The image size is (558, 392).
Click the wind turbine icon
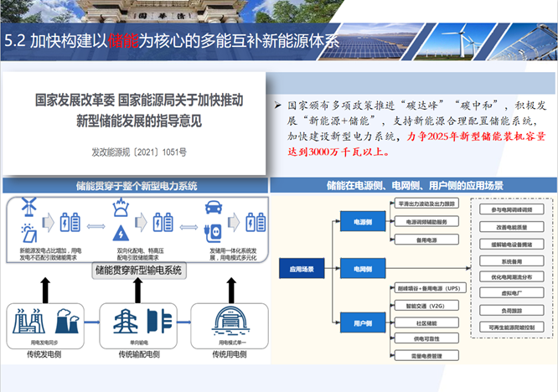pyautogui.click(x=29, y=206)
